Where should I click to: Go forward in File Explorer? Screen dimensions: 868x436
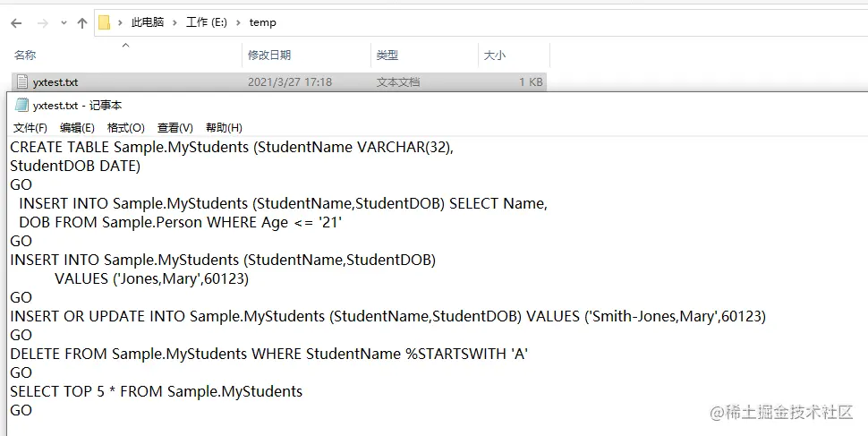pyautogui.click(x=43, y=22)
